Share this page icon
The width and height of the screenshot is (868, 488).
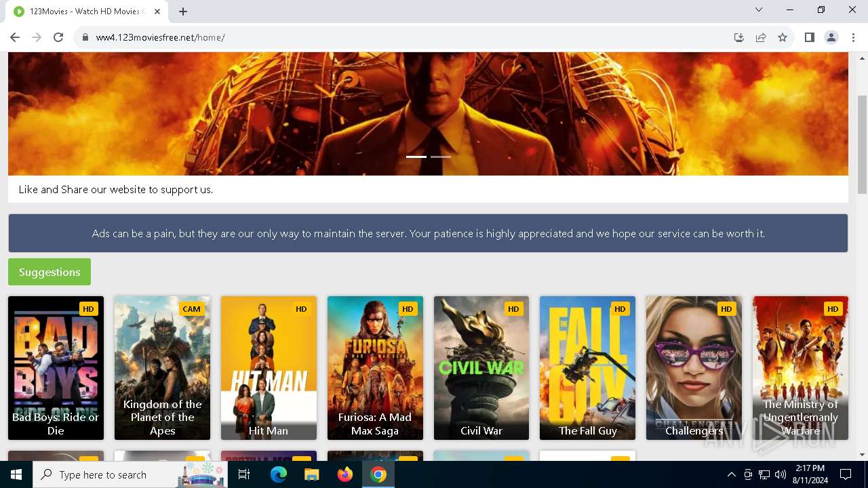pyautogui.click(x=761, y=37)
